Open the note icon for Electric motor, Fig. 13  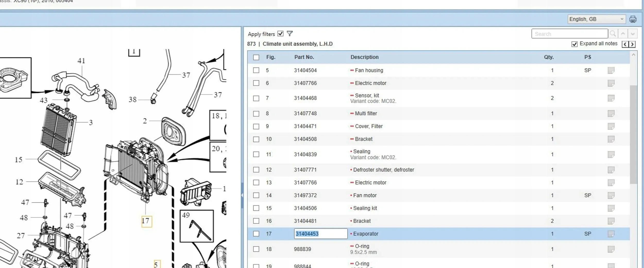coord(611,183)
